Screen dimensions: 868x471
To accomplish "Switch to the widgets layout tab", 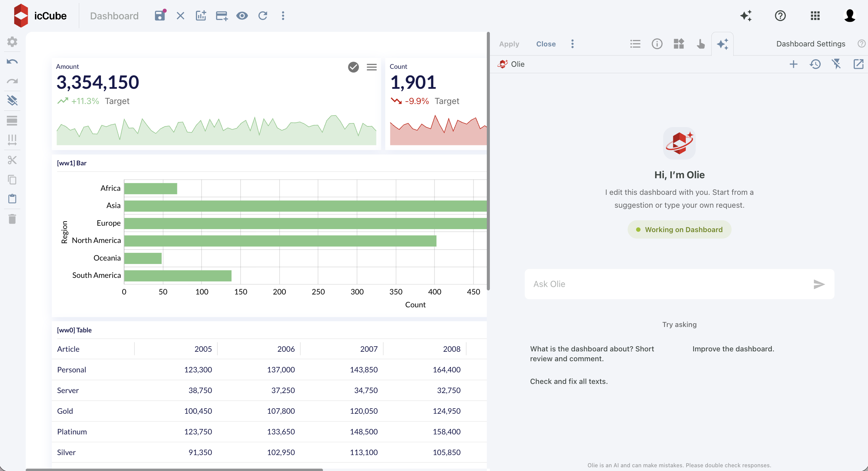I will (x=679, y=44).
